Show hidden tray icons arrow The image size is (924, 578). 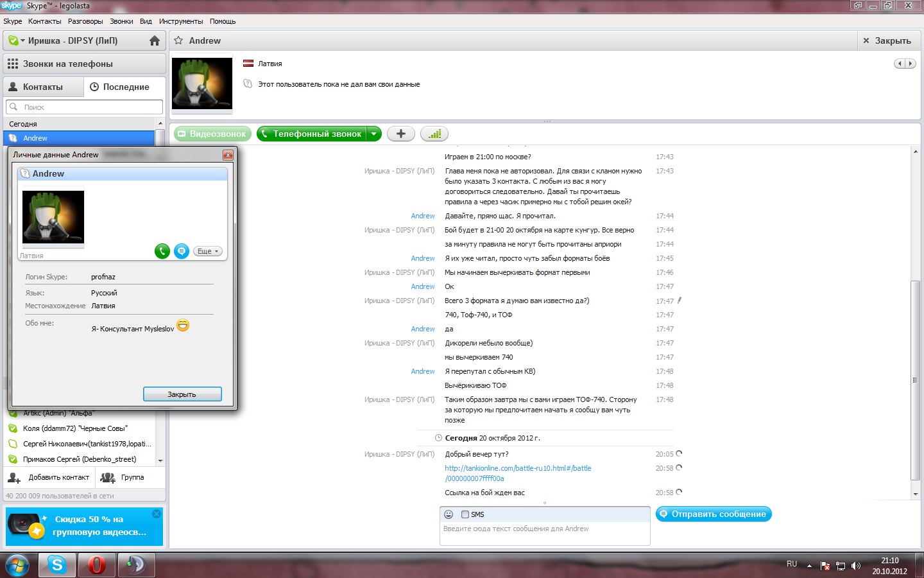[809, 566]
